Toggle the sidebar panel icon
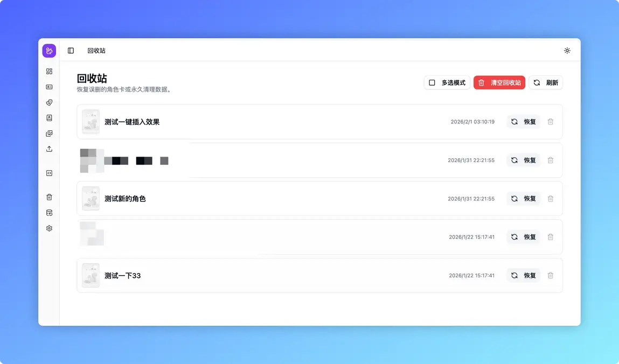The image size is (619, 364). (x=71, y=51)
